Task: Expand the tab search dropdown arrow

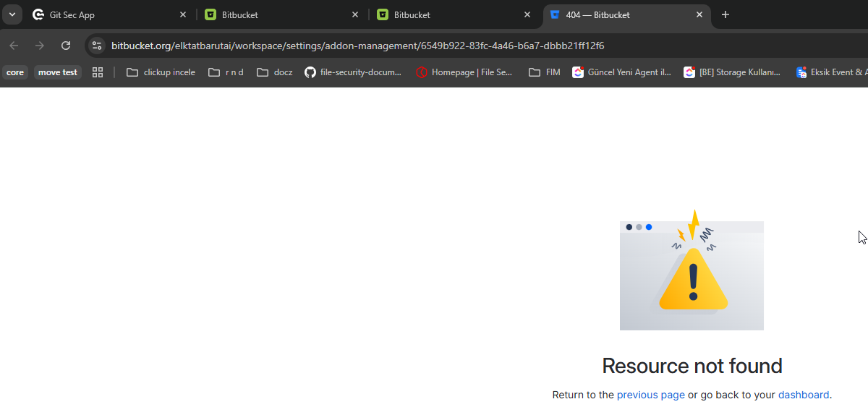Action: [14, 14]
